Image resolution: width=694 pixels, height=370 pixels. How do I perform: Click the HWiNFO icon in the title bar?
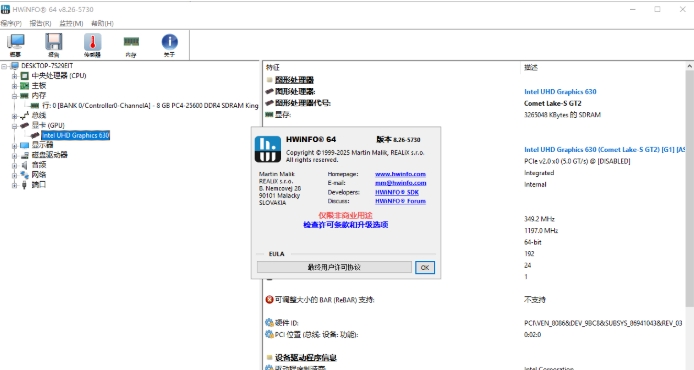tap(5, 9)
